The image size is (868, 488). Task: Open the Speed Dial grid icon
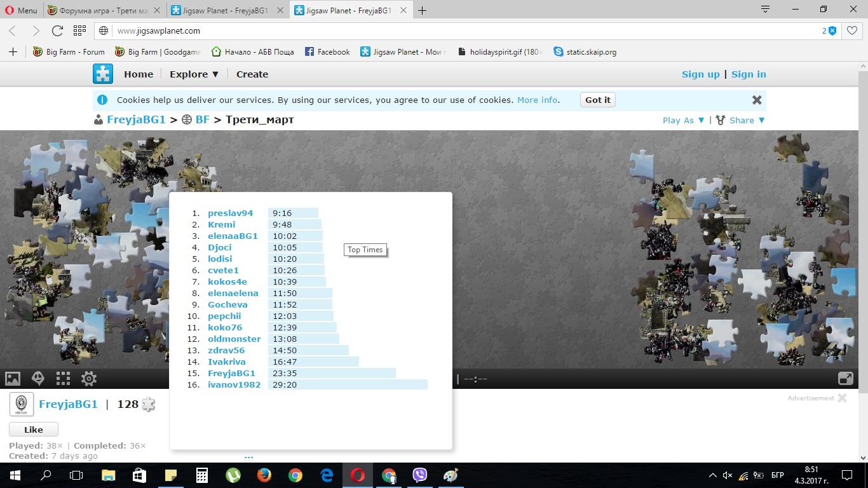click(79, 30)
